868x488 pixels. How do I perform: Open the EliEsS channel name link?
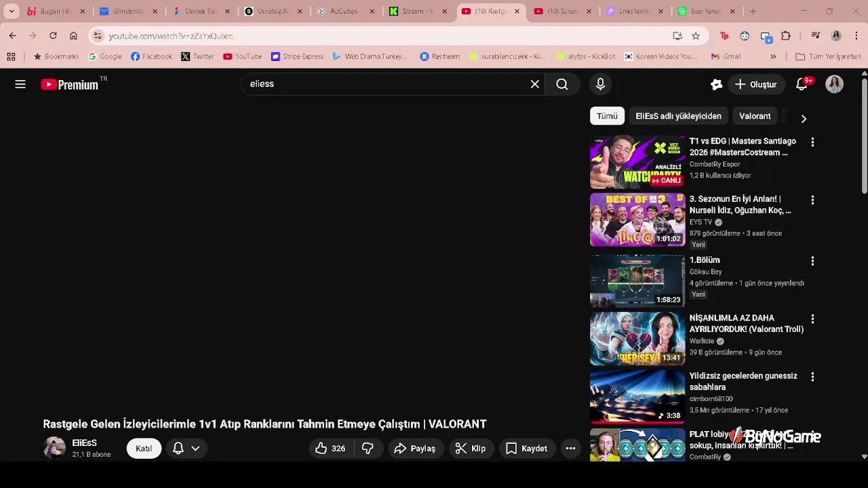click(x=85, y=443)
